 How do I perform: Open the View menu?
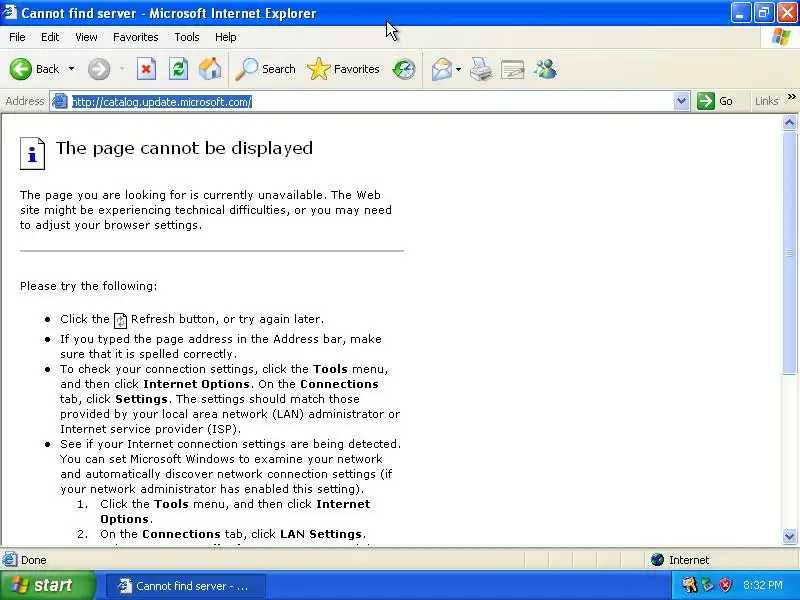click(x=86, y=37)
